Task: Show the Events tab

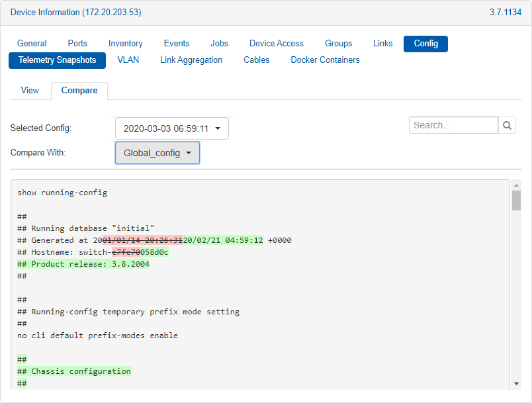Action: point(177,44)
